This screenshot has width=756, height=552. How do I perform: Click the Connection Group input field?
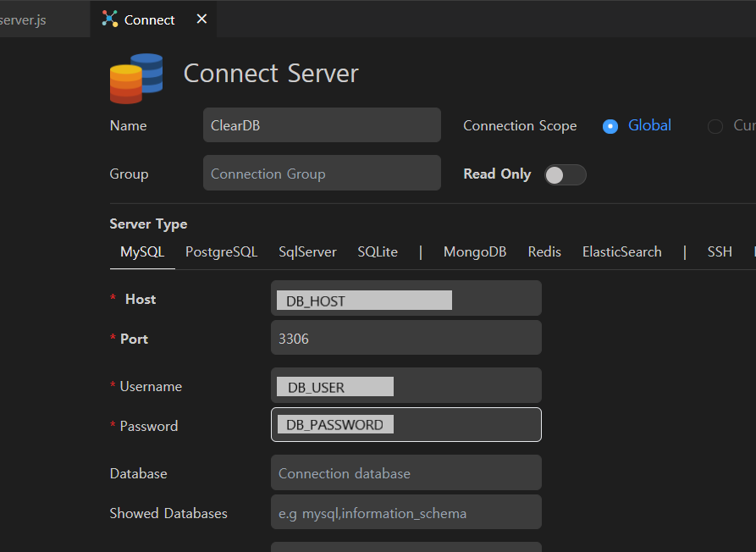322,173
